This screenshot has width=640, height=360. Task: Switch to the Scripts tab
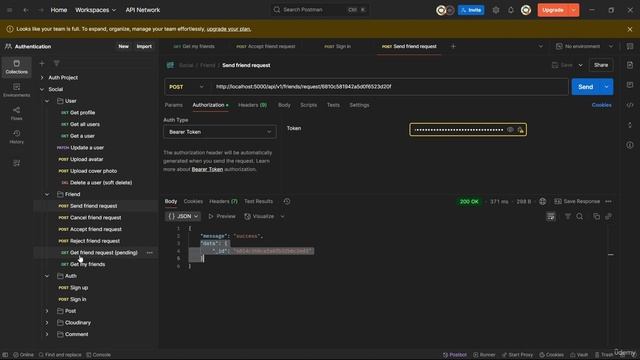pos(309,105)
